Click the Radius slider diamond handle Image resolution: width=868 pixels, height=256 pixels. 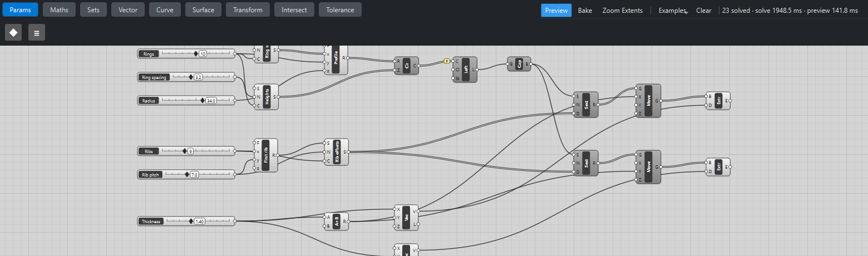[x=203, y=101]
